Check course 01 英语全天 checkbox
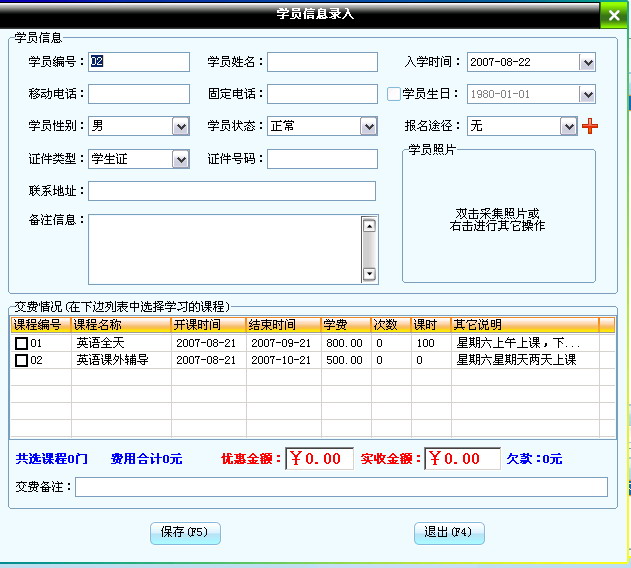This screenshot has height=568, width=631. point(21,343)
